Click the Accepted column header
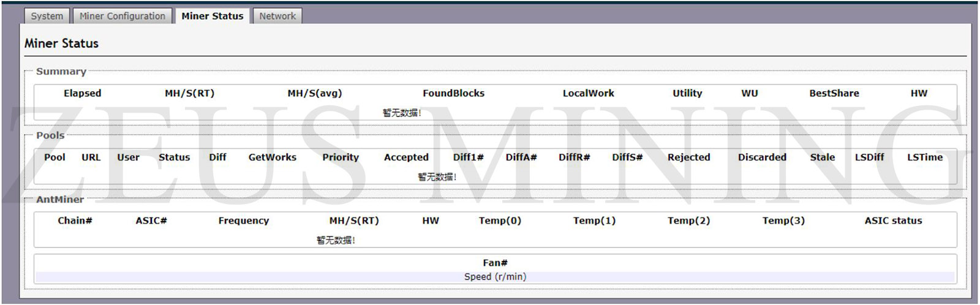Image resolution: width=980 pixels, height=305 pixels. click(x=406, y=157)
